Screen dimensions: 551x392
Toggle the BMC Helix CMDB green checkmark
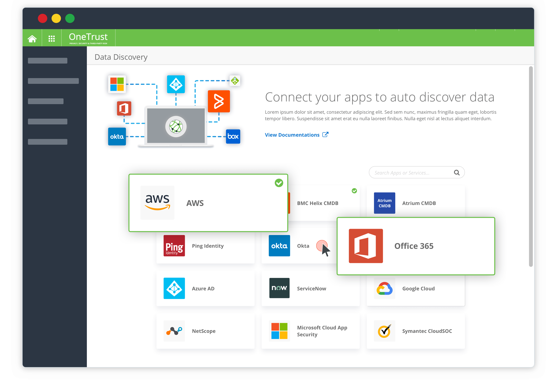(x=354, y=191)
